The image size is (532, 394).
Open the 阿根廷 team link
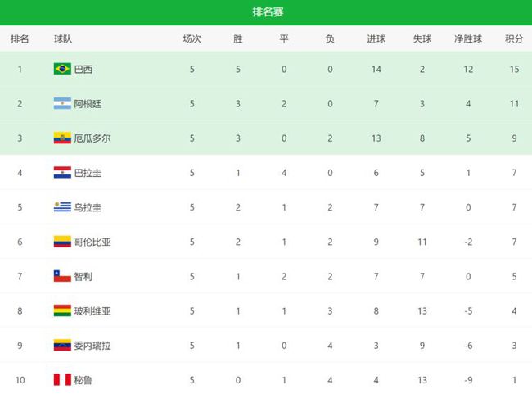(x=88, y=104)
